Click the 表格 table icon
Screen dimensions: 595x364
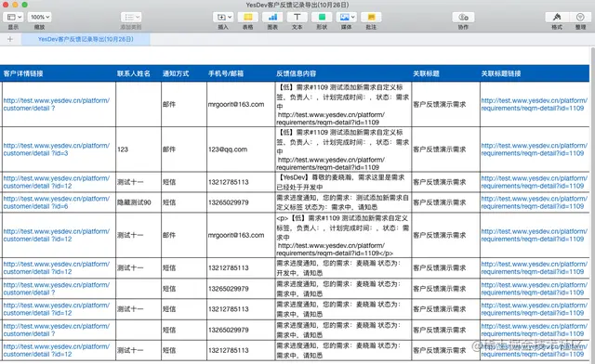click(x=248, y=17)
